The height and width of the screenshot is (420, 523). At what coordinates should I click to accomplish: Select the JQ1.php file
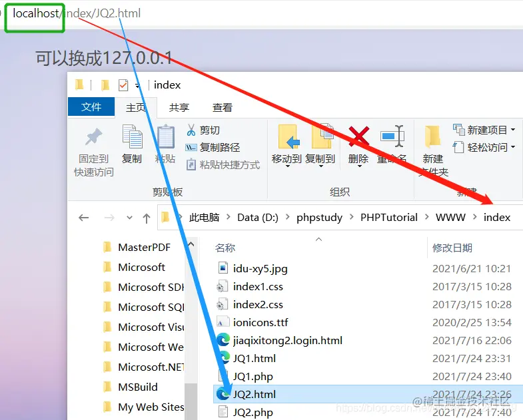pos(253,376)
